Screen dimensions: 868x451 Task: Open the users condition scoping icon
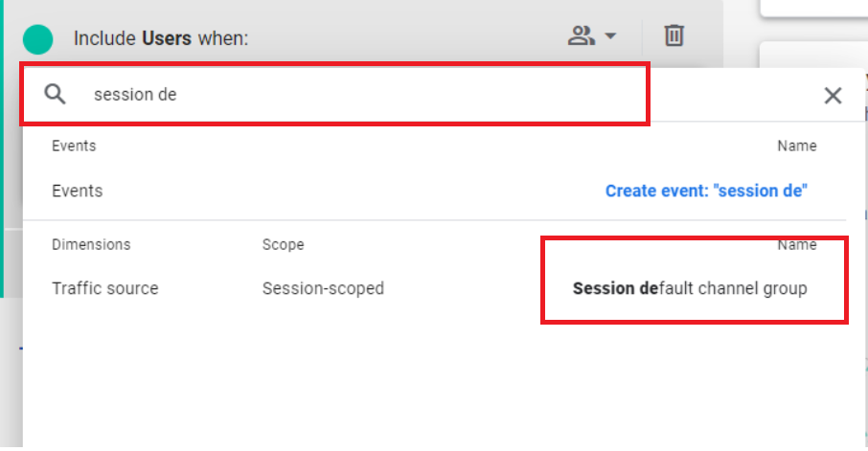(582, 36)
